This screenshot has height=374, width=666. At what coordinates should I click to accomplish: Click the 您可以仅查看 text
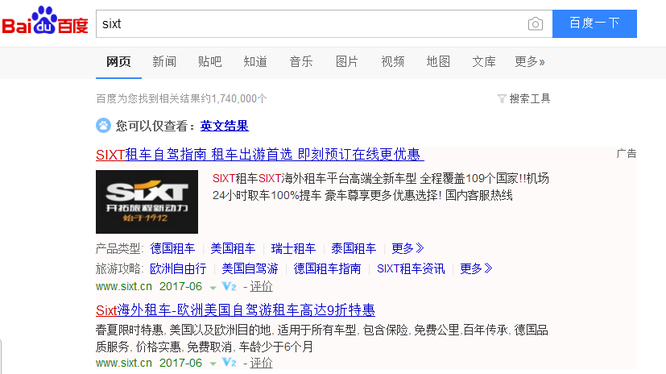[x=155, y=126]
